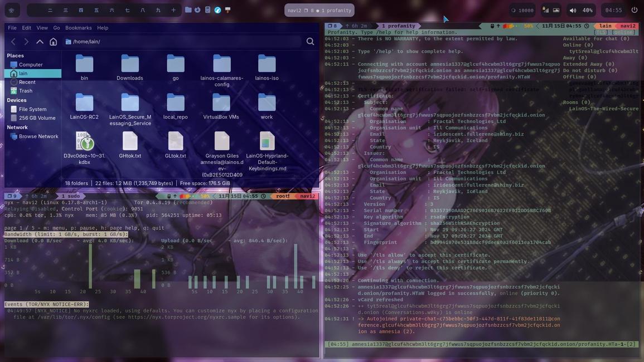Open the Bookmarks menu
This screenshot has height=362, width=644.
[79, 27]
